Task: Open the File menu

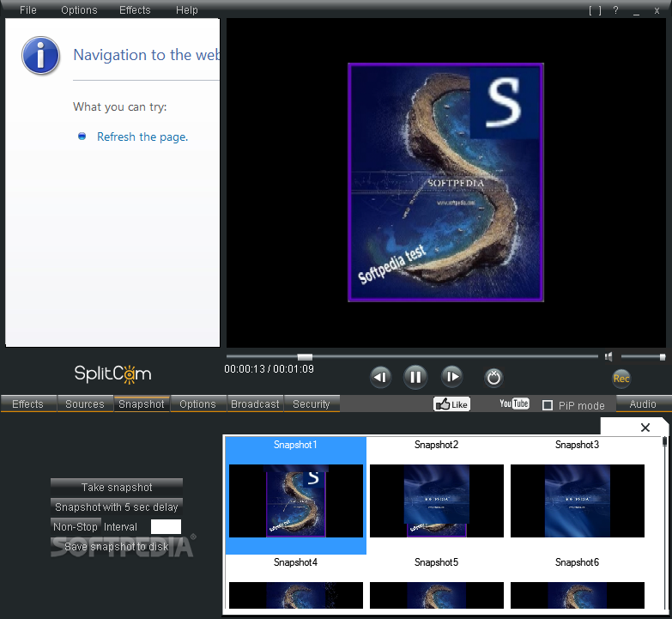Action: pos(27,9)
